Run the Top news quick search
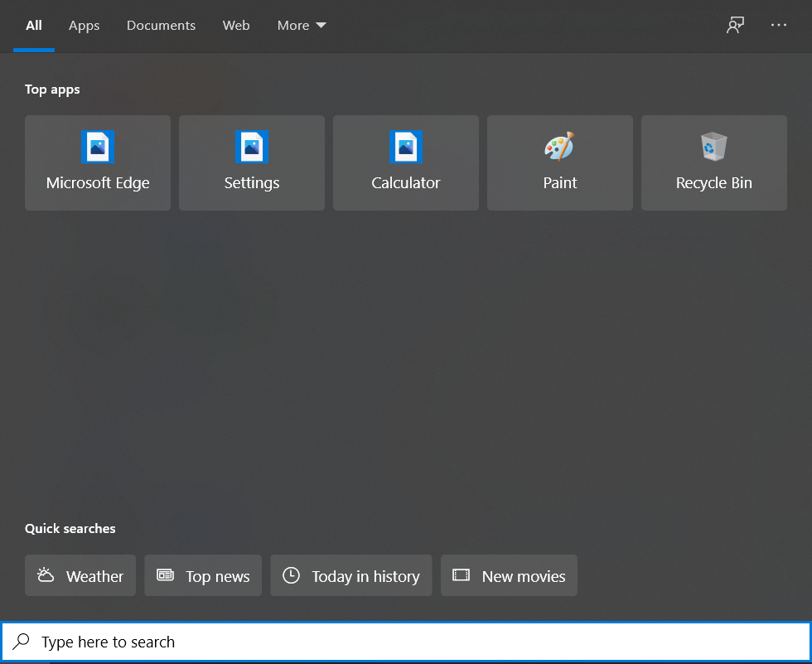Image resolution: width=812 pixels, height=664 pixels. pyautogui.click(x=203, y=575)
